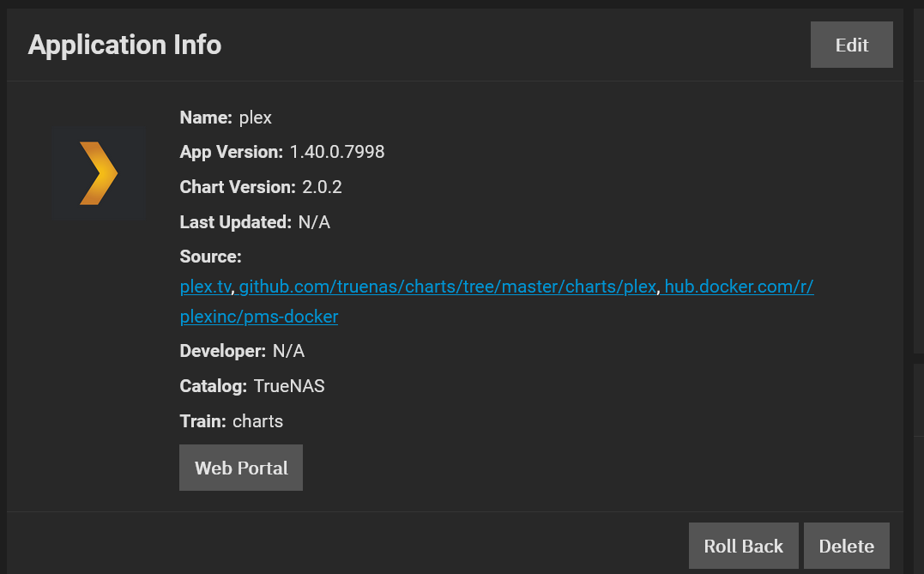924x574 pixels.
Task: Open the github.com/truenas/charts plex link
Action: pyautogui.click(x=447, y=287)
